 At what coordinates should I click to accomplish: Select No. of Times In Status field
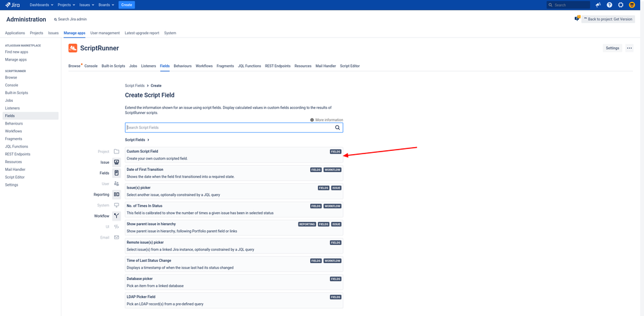[x=234, y=209]
